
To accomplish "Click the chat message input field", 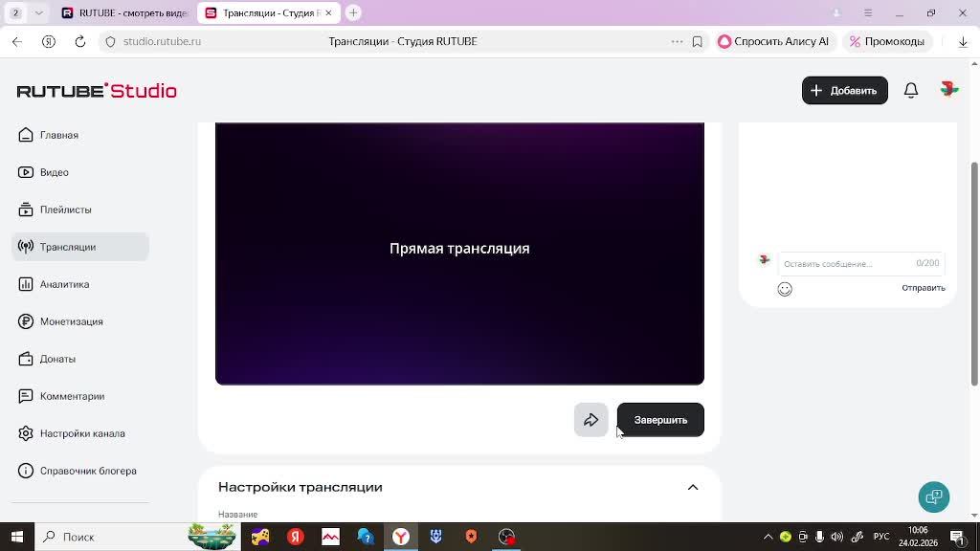I will point(861,264).
